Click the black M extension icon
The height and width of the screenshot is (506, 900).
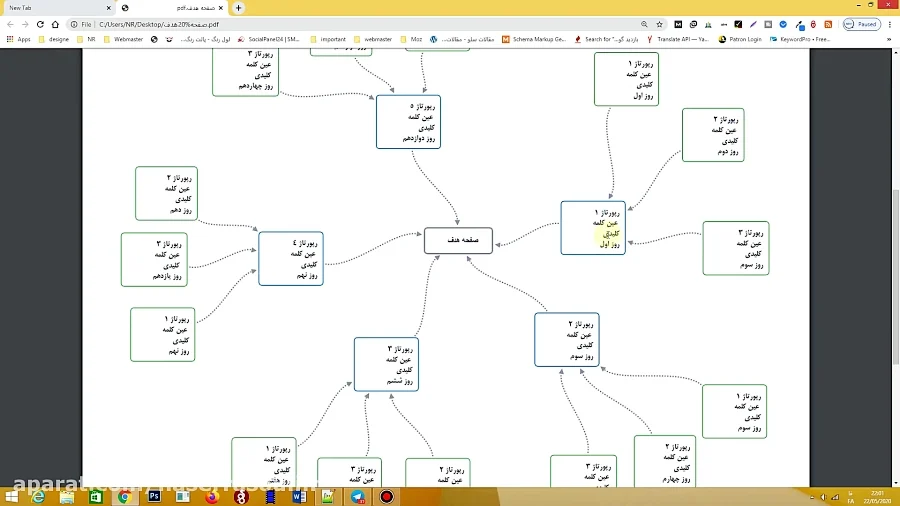click(678, 25)
